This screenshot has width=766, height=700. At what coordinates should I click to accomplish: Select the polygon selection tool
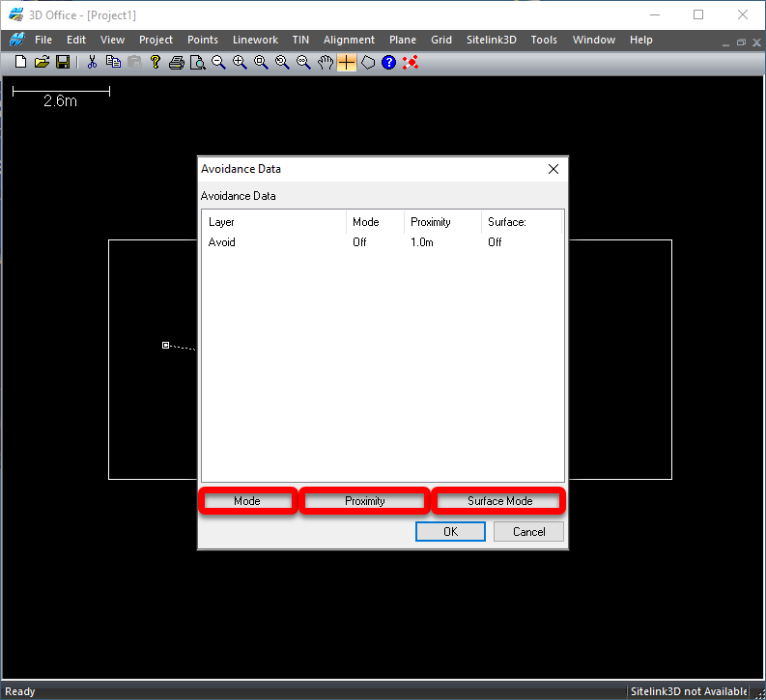pyautogui.click(x=368, y=62)
